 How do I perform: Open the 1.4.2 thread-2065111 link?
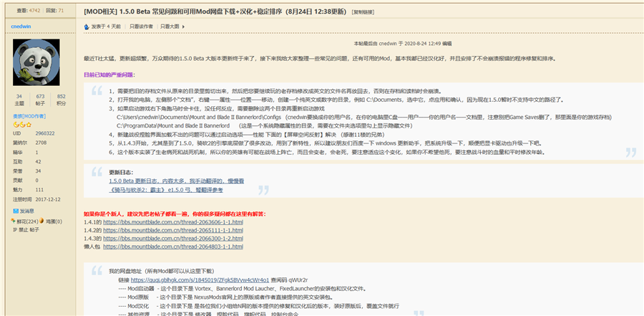click(173, 231)
